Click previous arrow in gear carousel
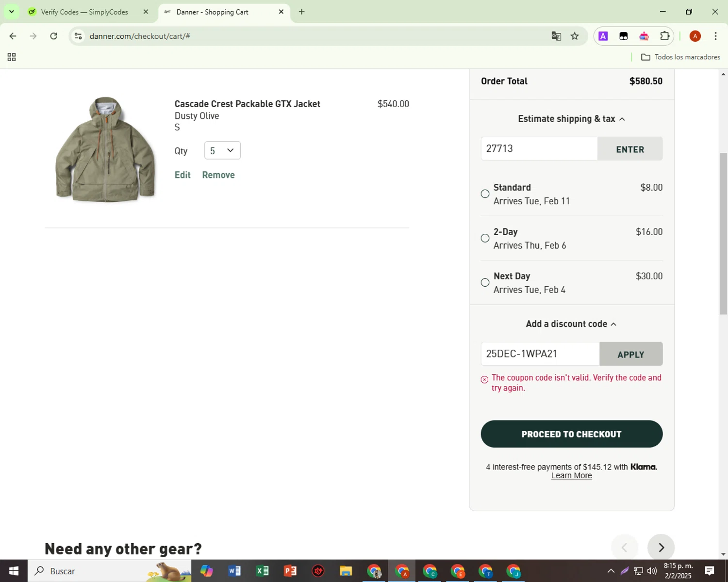This screenshot has height=582, width=728. click(x=624, y=547)
